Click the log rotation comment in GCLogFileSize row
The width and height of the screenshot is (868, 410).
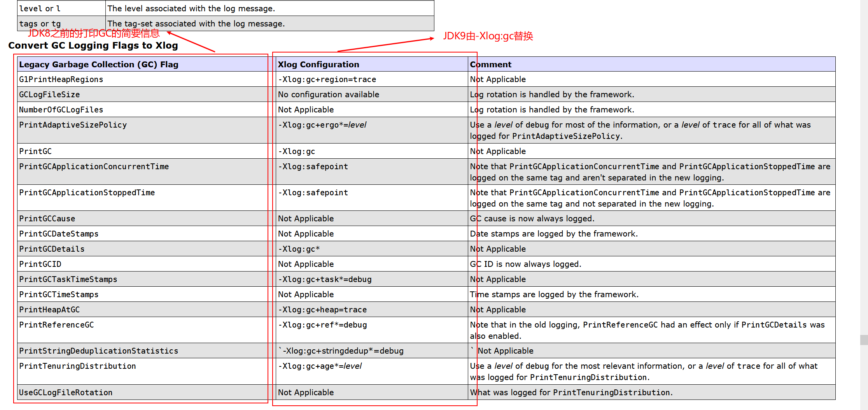552,95
